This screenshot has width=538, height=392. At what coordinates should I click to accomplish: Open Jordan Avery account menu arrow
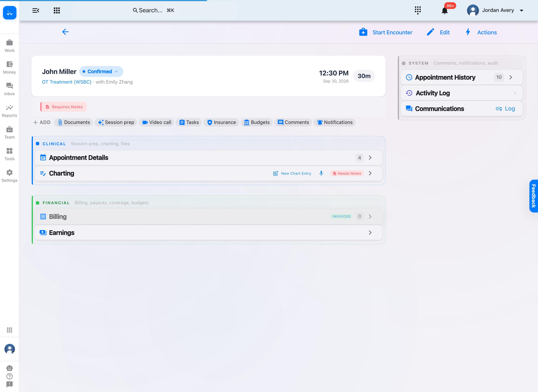pyautogui.click(x=522, y=10)
